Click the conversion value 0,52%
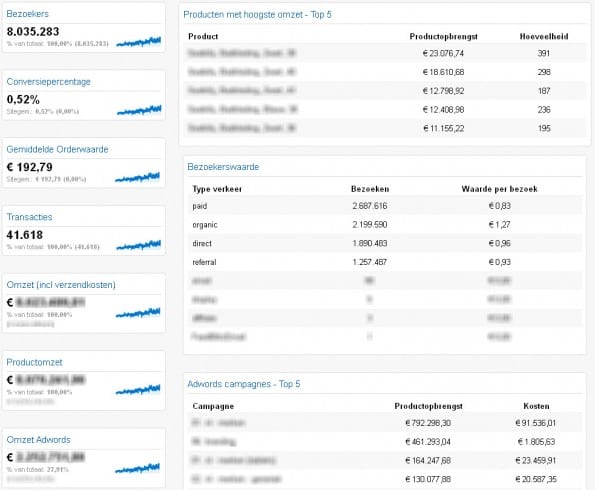 (x=23, y=99)
